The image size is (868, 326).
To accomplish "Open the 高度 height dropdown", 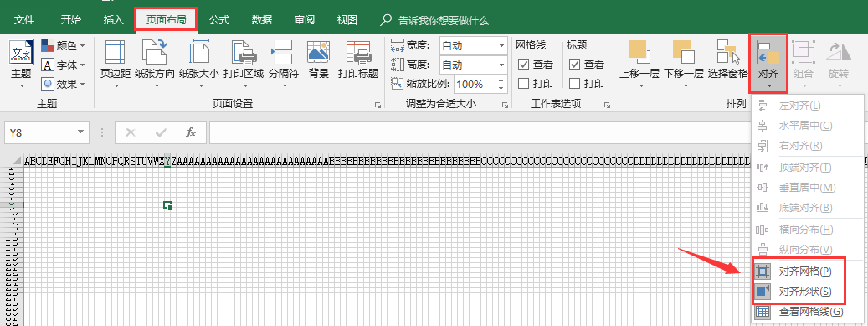I will (x=501, y=65).
